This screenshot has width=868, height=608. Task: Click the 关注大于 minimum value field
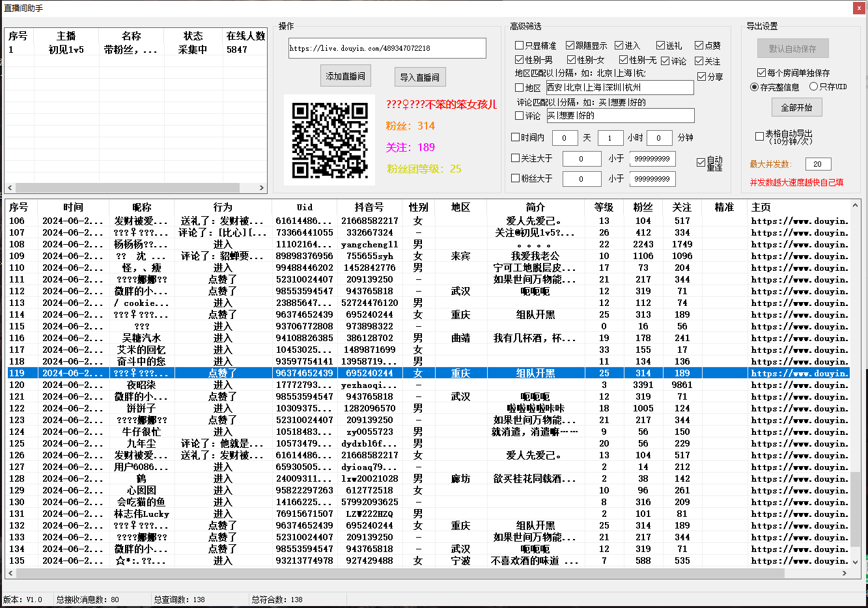pyautogui.click(x=581, y=159)
